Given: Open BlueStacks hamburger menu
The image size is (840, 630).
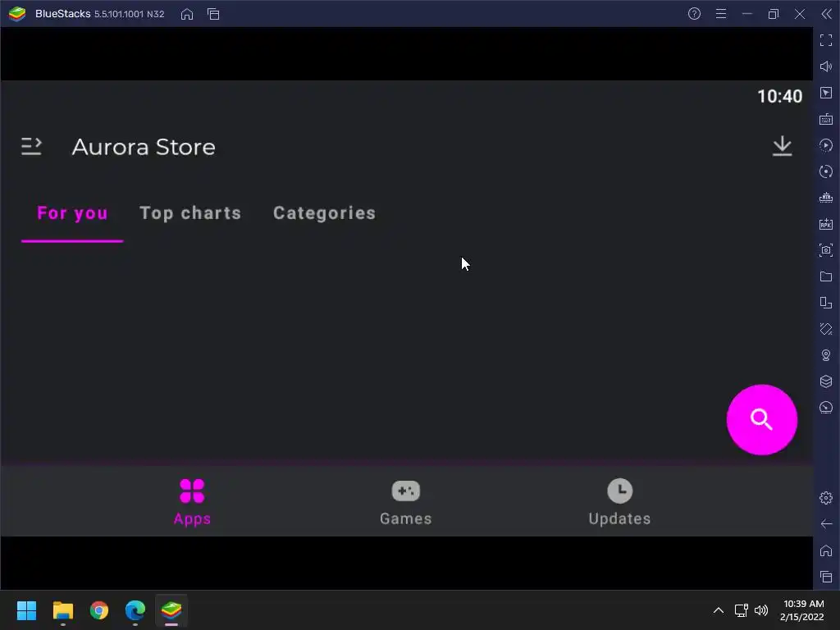Looking at the screenshot, I should click(x=721, y=14).
